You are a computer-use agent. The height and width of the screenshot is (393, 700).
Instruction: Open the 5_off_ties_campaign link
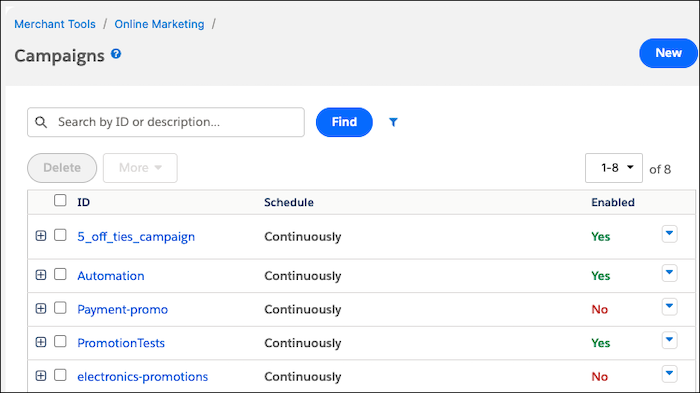coord(136,237)
